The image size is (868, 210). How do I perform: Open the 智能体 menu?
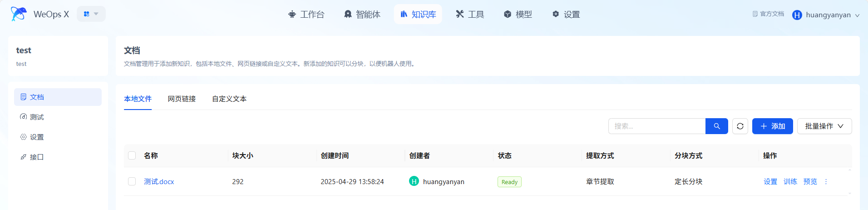coord(362,15)
